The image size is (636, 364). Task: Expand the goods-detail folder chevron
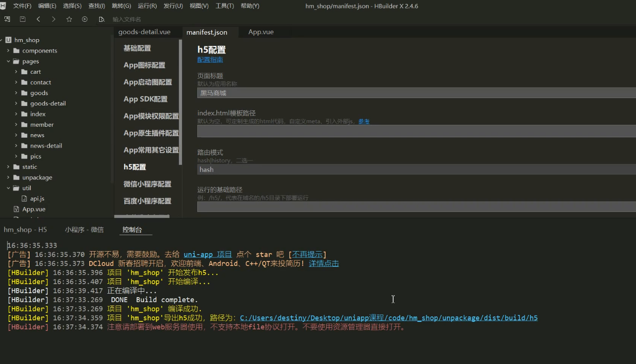(x=16, y=104)
